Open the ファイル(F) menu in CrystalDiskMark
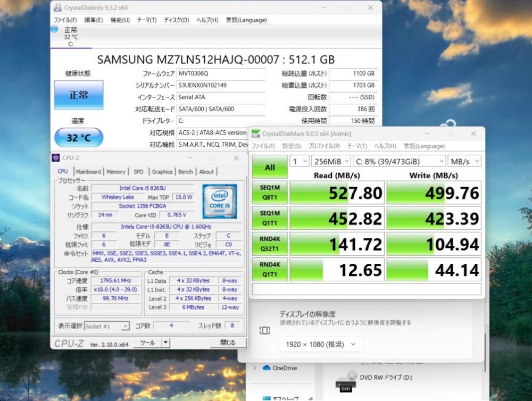Viewport: 532px width, 401px height. [263, 146]
